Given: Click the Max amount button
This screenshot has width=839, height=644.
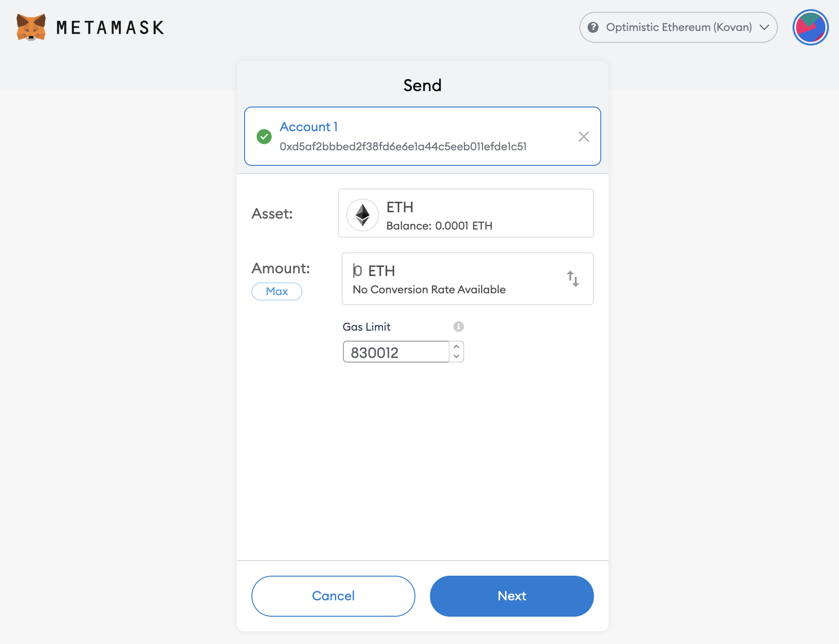Looking at the screenshot, I should 276,291.
